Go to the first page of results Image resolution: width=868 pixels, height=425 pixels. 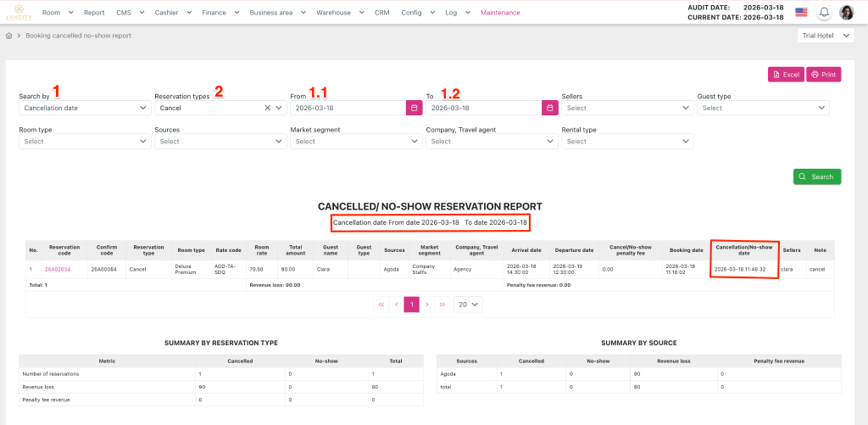[381, 304]
